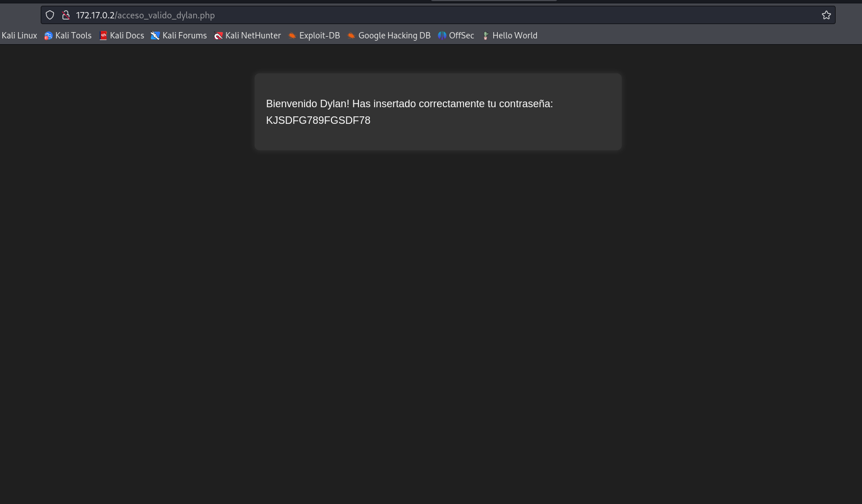Viewport: 862px width, 504px height.
Task: Click the Bienvenido Dylan welcome card
Action: tap(438, 112)
